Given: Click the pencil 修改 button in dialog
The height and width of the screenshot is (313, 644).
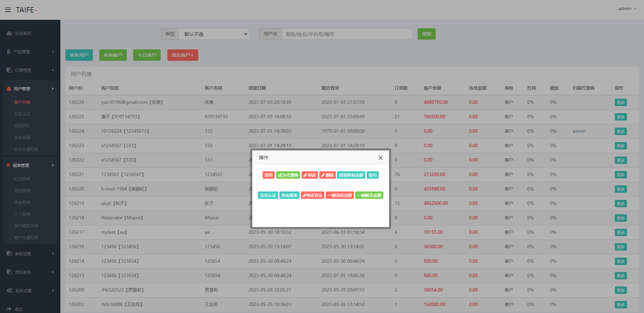Looking at the screenshot, I should click(x=310, y=175).
